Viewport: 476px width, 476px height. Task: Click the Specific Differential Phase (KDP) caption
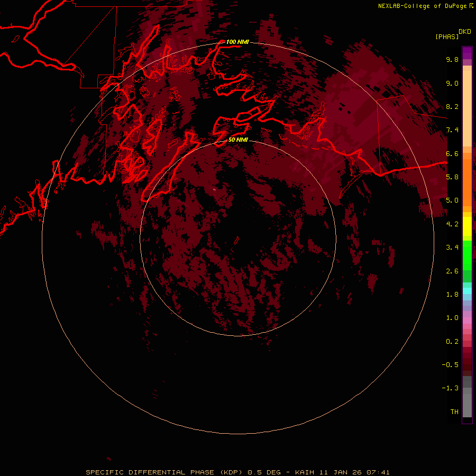click(164, 472)
